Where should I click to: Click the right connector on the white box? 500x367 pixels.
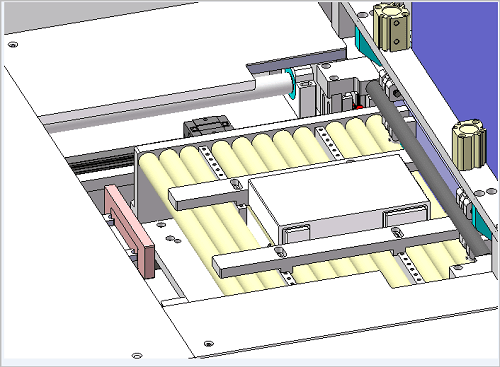tap(405, 216)
